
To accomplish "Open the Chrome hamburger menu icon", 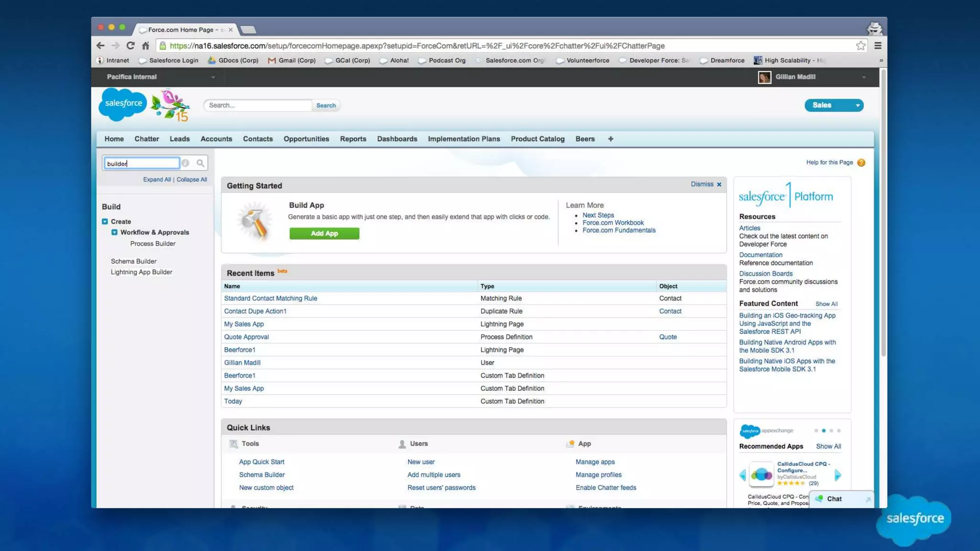I will [878, 45].
